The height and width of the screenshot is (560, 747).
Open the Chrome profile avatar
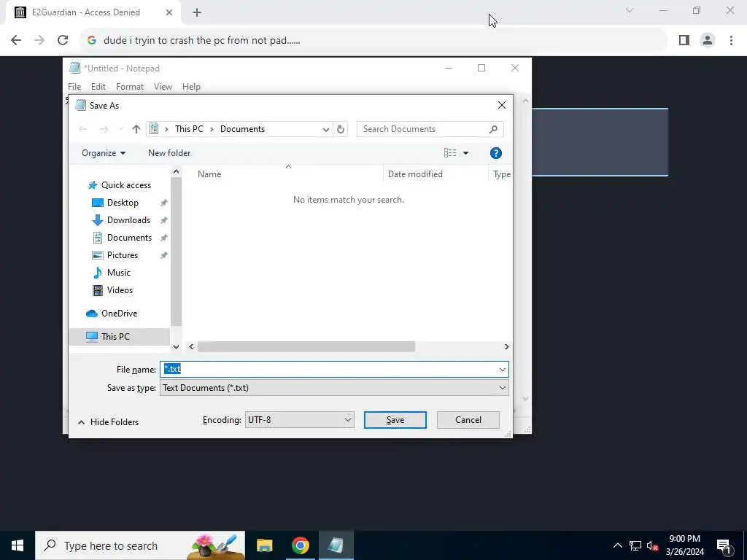click(x=708, y=41)
